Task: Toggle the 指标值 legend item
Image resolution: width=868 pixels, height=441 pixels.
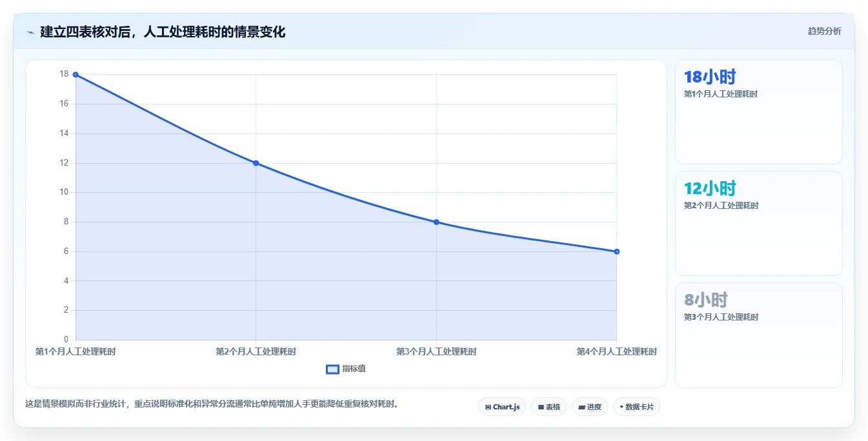Action: [x=346, y=369]
